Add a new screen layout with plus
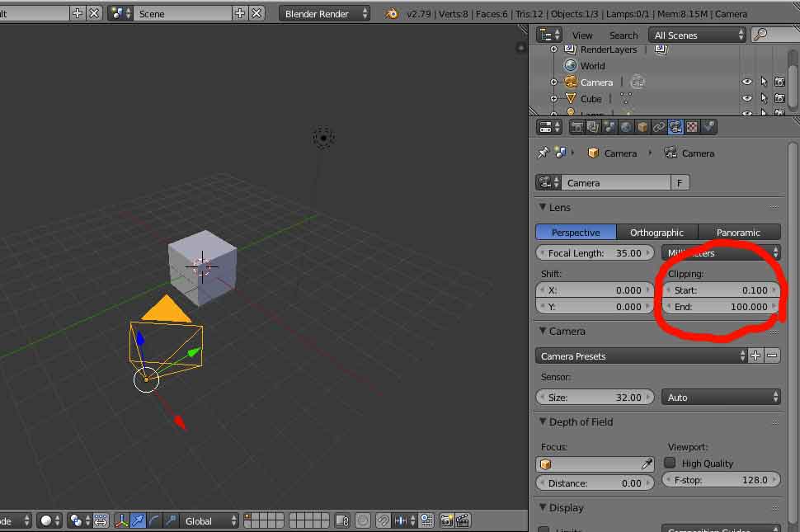This screenshot has width=800, height=532. click(x=77, y=14)
